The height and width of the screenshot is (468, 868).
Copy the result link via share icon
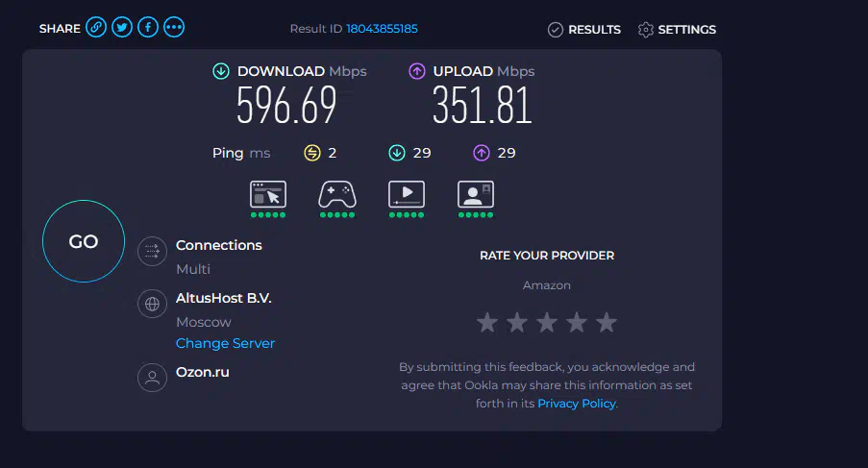pos(96,28)
